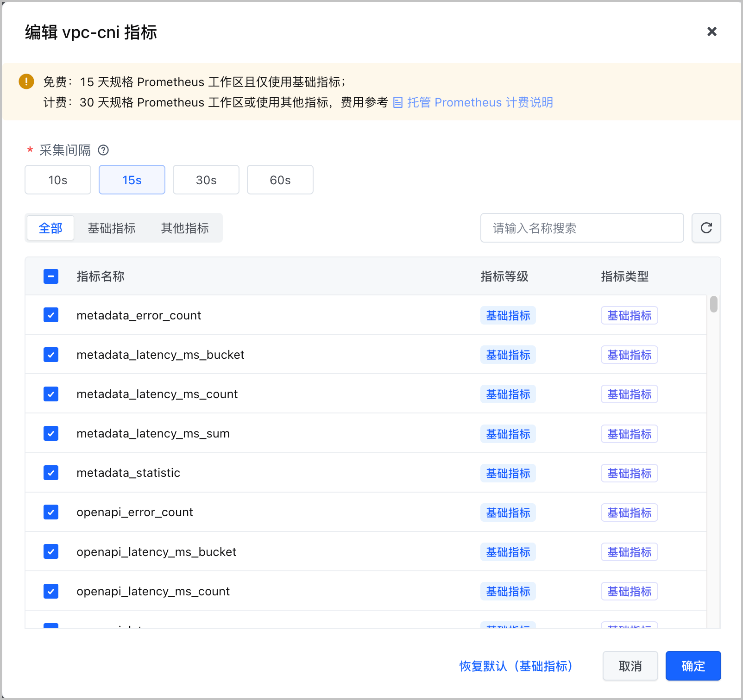Viewport: 743px width, 700px height.
Task: Switch to the 基础指标 tab
Action: [112, 228]
